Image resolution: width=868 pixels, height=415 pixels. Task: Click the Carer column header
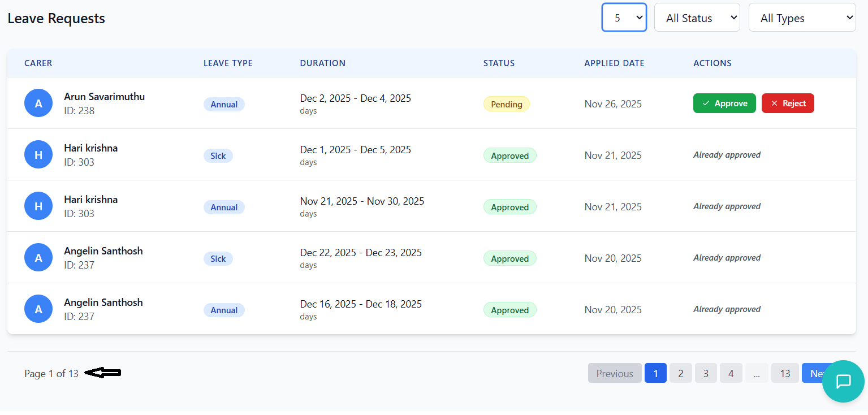38,63
